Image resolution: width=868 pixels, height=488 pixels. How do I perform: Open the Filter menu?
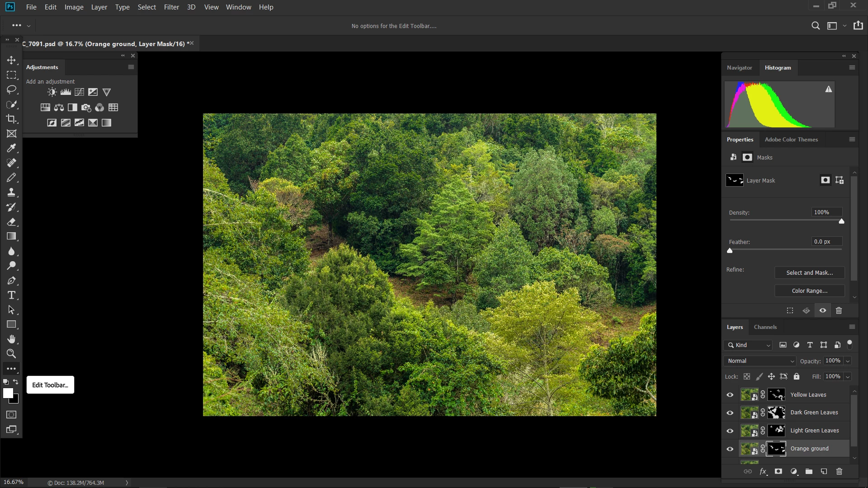pyautogui.click(x=171, y=7)
